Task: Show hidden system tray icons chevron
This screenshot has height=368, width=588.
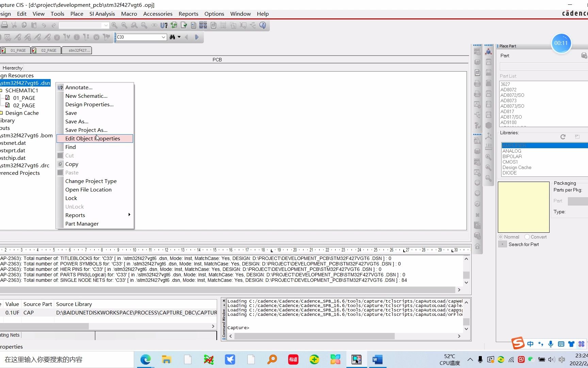Action: (x=470, y=359)
